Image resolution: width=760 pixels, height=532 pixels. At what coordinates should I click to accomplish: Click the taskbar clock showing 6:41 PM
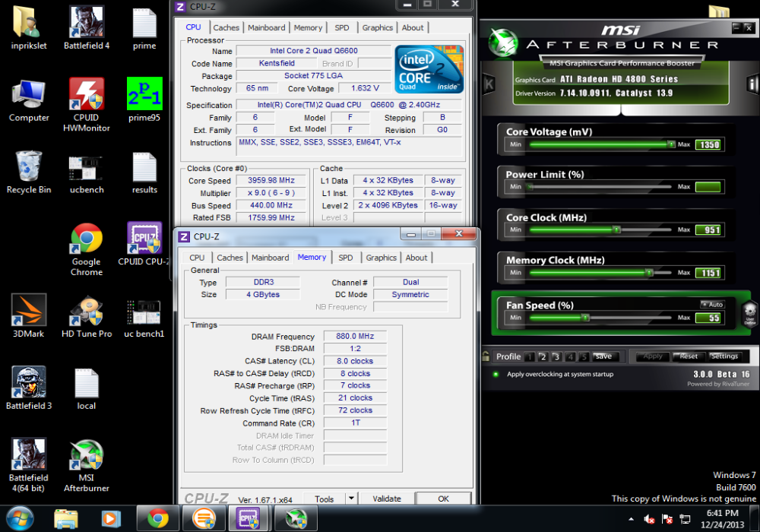click(722, 519)
